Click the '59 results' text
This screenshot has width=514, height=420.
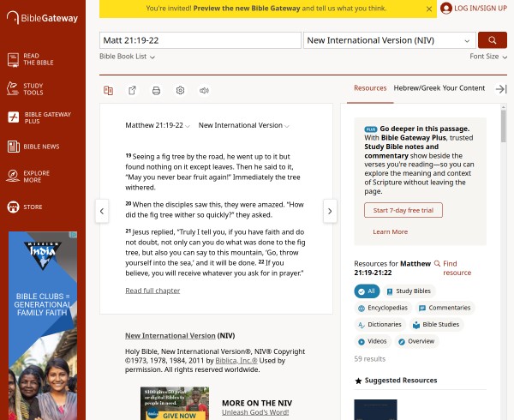370,359
